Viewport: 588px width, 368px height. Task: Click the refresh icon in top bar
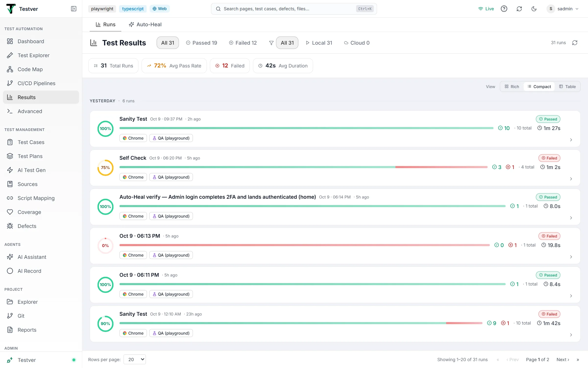(x=519, y=9)
